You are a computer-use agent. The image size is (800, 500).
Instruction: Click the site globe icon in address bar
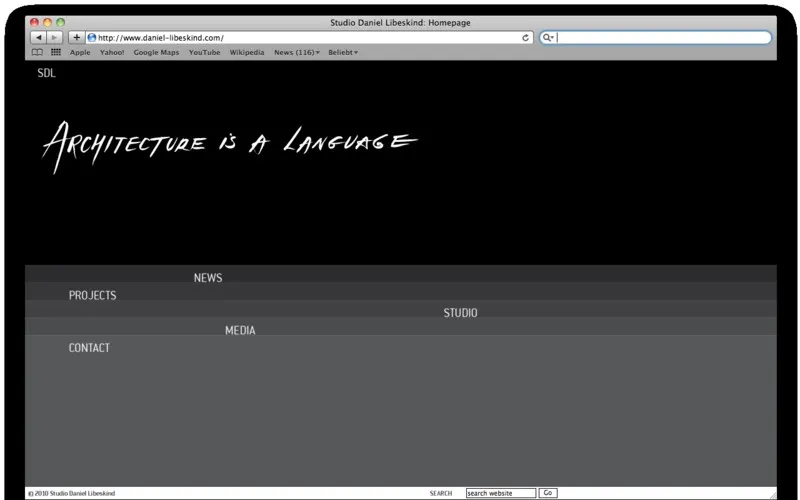coord(92,37)
